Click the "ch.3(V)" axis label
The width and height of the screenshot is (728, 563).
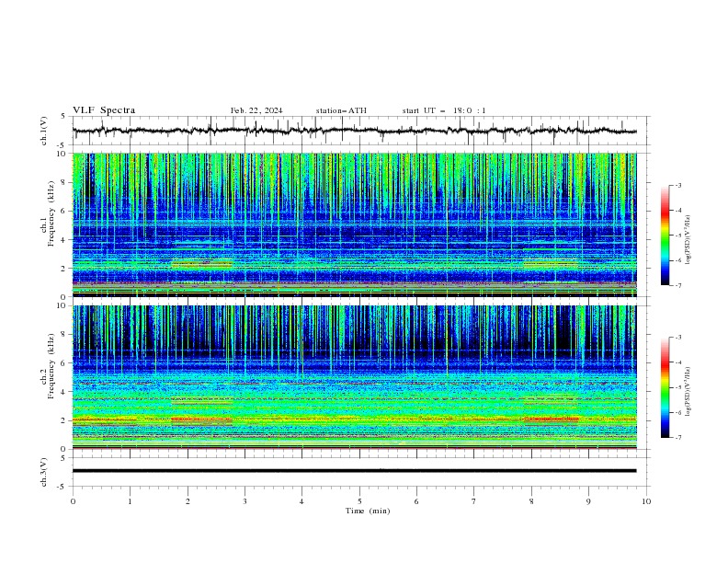[x=44, y=472]
